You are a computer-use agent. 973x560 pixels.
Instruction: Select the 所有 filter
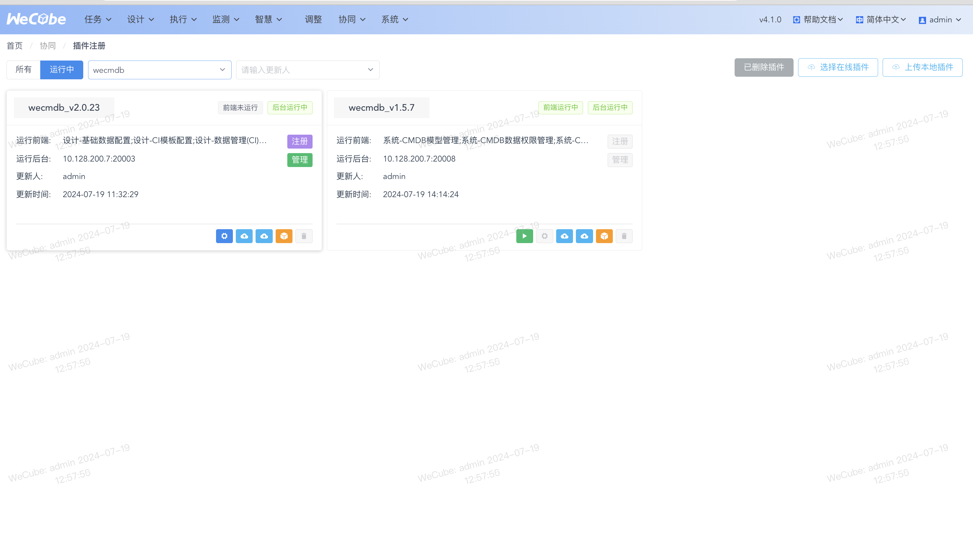23,70
